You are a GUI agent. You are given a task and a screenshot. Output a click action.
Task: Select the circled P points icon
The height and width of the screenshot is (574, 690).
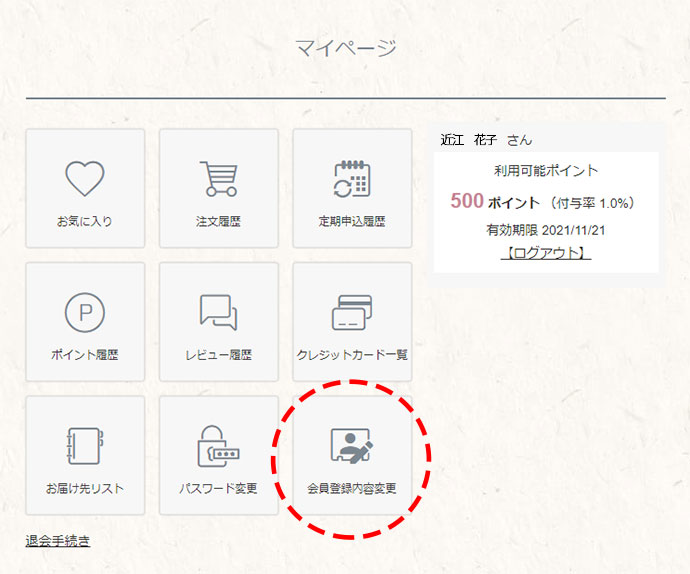click(85, 313)
